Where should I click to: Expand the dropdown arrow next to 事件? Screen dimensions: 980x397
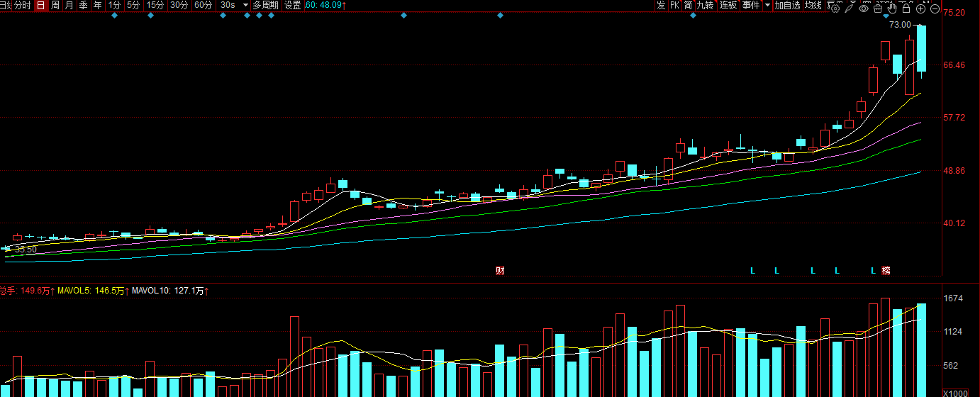click(x=767, y=5)
